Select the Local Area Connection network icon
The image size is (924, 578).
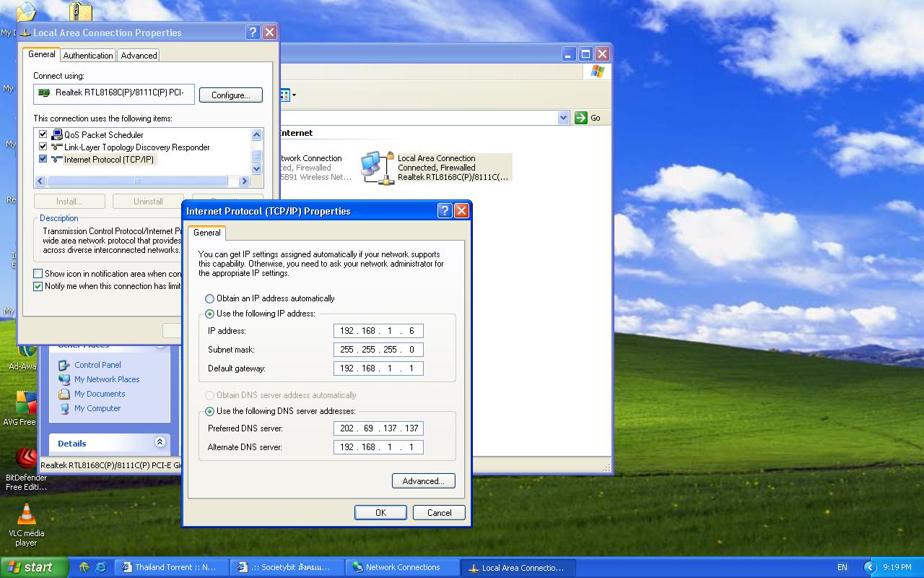pyautogui.click(x=376, y=168)
